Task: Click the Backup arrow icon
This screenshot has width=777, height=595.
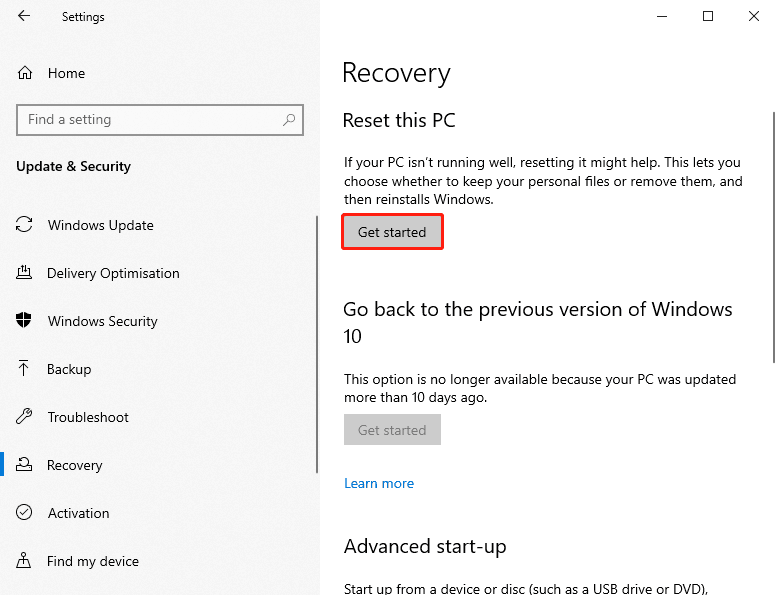Action: click(x=24, y=369)
